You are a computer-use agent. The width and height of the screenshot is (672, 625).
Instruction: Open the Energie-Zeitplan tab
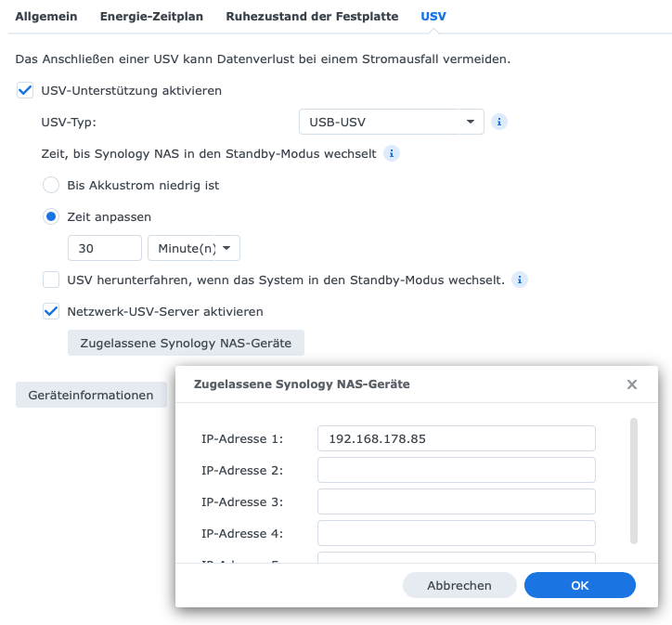coord(151,17)
